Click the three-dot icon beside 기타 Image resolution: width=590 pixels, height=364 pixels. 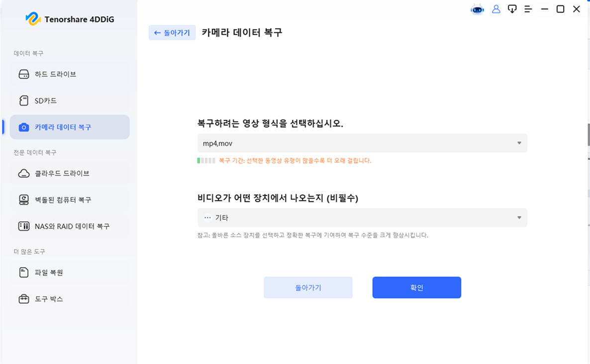(208, 218)
